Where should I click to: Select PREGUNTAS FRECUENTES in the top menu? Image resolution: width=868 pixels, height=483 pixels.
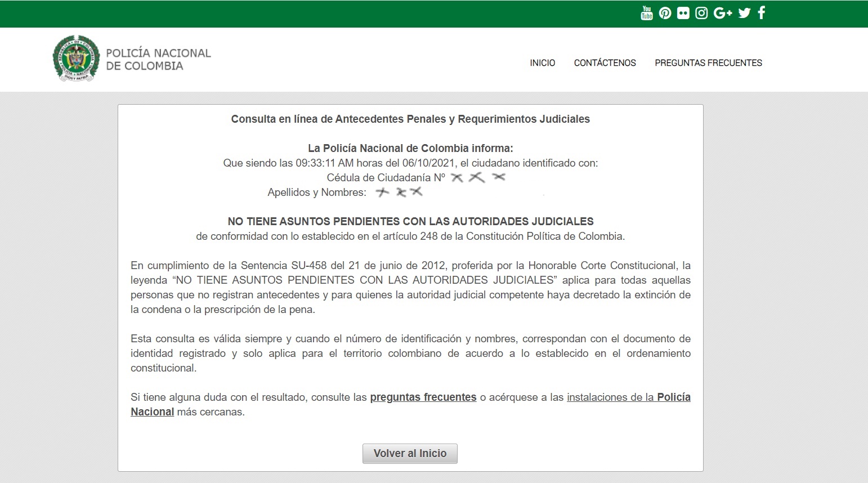708,63
